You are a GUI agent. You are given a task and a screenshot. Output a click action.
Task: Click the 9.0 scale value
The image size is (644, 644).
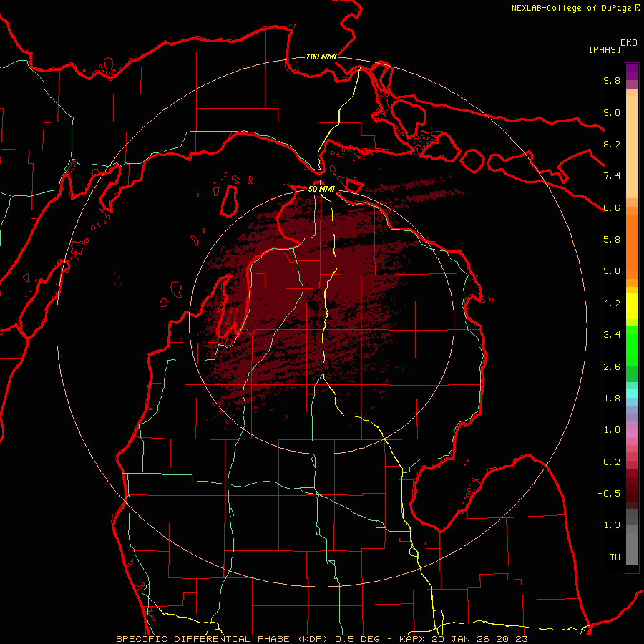click(x=612, y=112)
